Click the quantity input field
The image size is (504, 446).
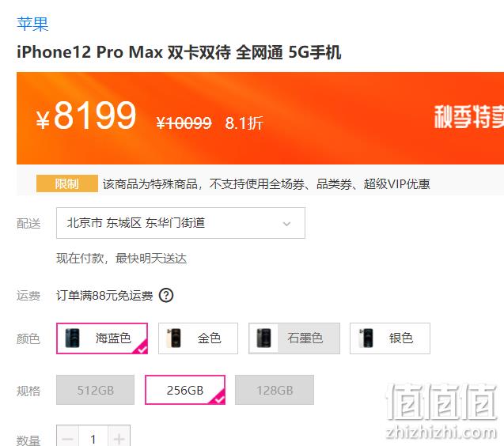(93, 438)
